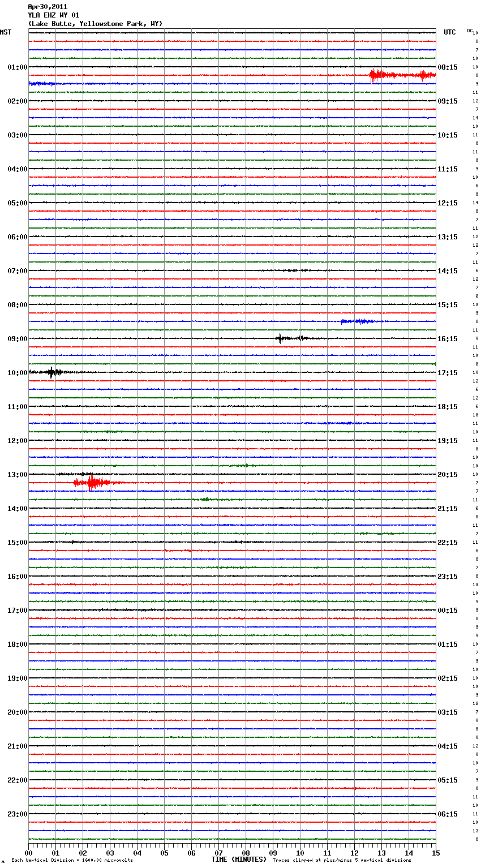Image resolution: width=481 pixels, height=868 pixels.
Task: Click the 11:15 UTC time label
Action: point(448,169)
